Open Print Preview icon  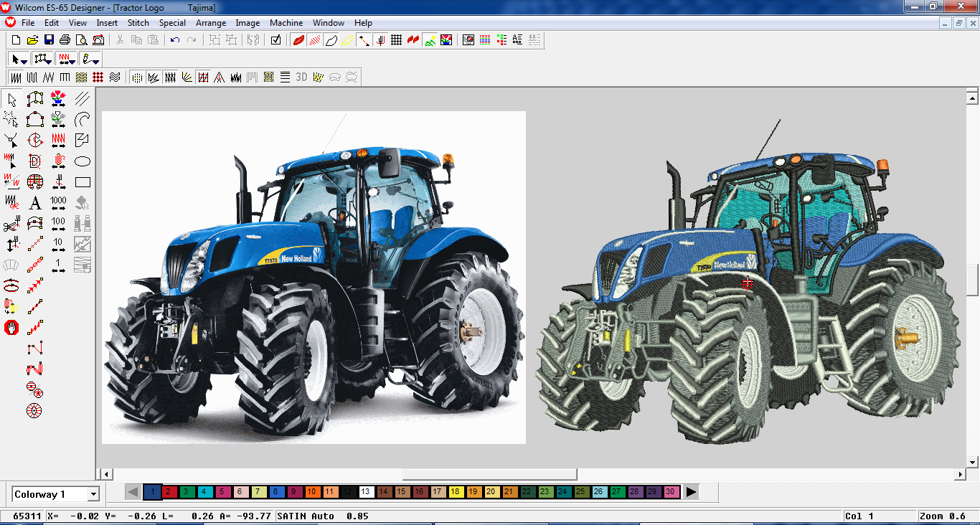[x=81, y=40]
